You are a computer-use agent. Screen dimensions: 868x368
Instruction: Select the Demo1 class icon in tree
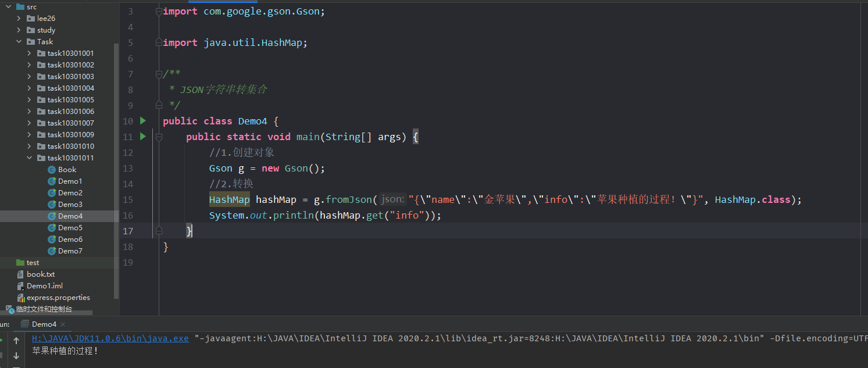pos(52,181)
